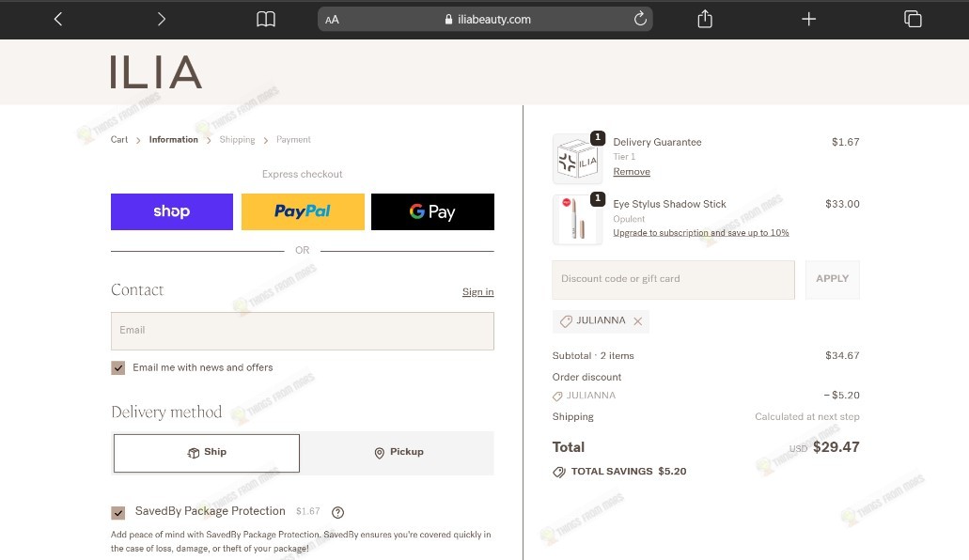Click the Delivery Guarantee price $1.67

pyautogui.click(x=845, y=142)
